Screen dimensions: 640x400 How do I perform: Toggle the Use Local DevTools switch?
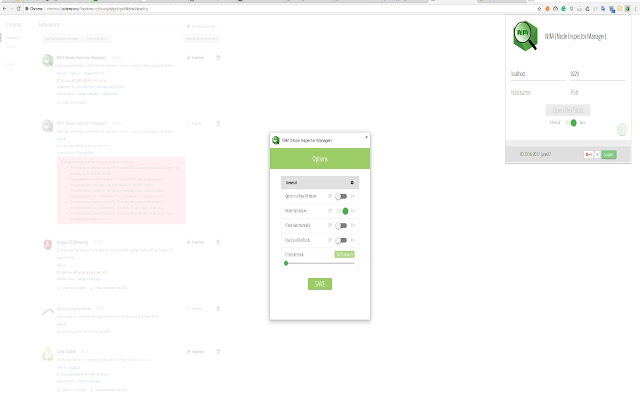[341, 240]
